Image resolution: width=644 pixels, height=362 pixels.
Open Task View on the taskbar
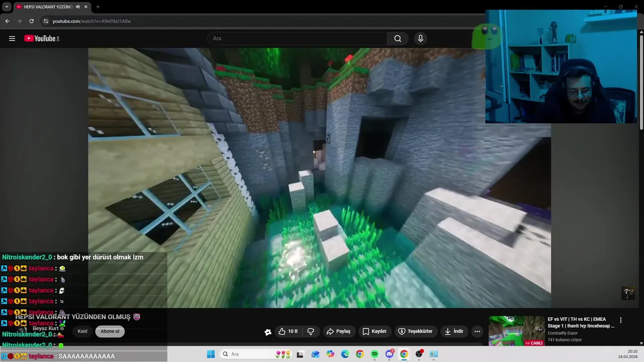tap(300, 354)
